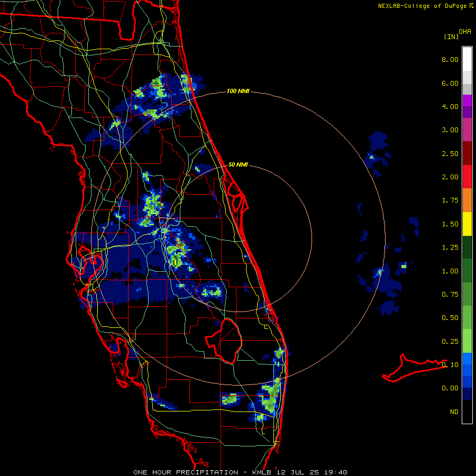
Task: Click the dark maroon swatch in the color scale
Action: [x=467, y=153]
